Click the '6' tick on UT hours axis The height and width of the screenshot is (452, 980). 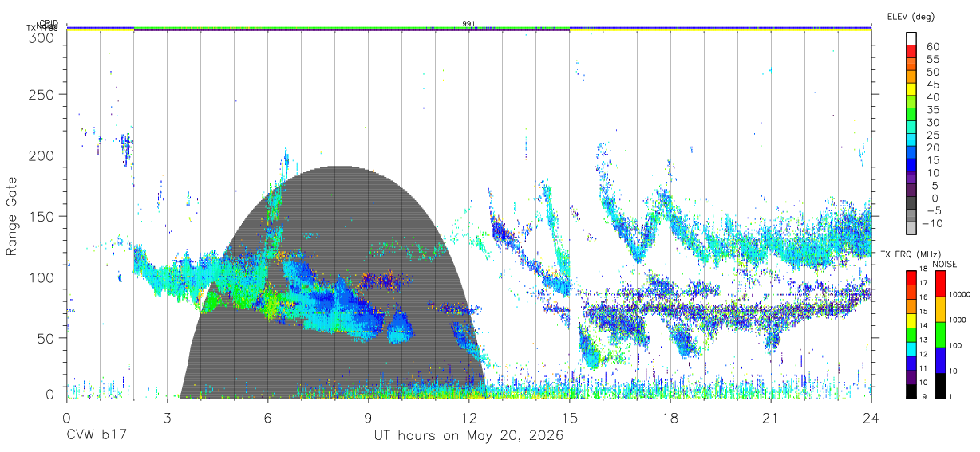click(268, 417)
